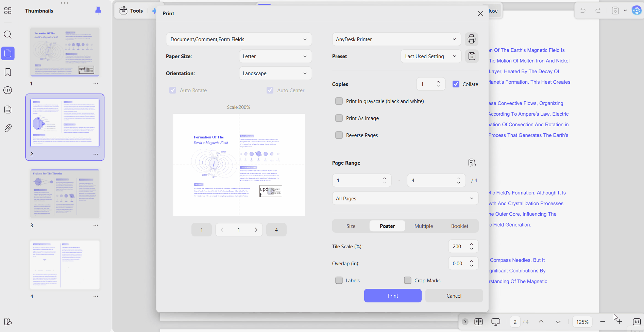Open the Paper Size Letter dropdown
The width and height of the screenshot is (644, 332).
click(x=275, y=56)
